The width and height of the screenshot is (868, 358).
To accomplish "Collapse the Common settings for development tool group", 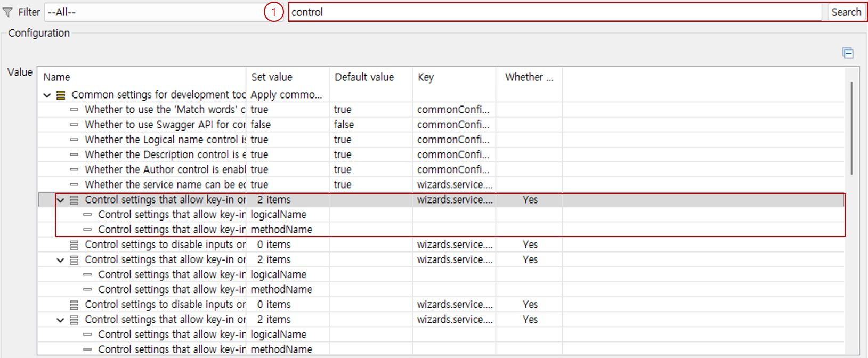I will (47, 95).
